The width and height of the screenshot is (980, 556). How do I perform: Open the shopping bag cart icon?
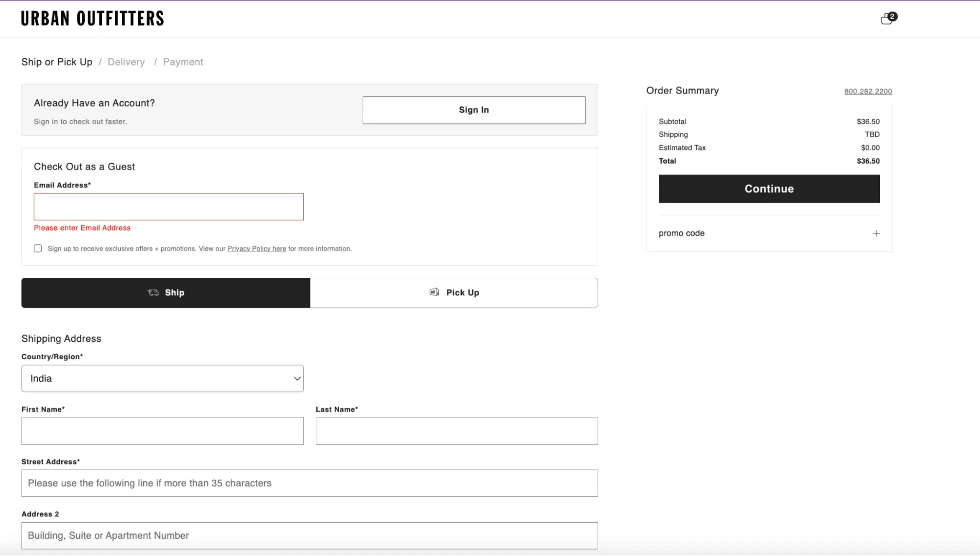pyautogui.click(x=888, y=19)
